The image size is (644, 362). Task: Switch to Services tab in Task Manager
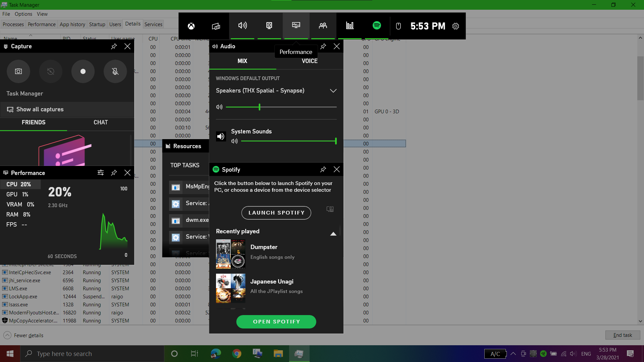coord(153,24)
